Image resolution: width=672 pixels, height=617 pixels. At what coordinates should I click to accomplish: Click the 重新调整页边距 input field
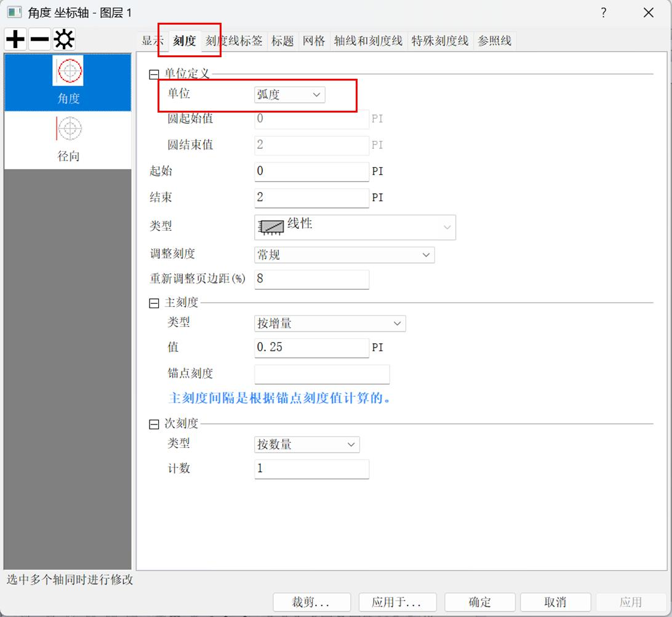point(311,279)
